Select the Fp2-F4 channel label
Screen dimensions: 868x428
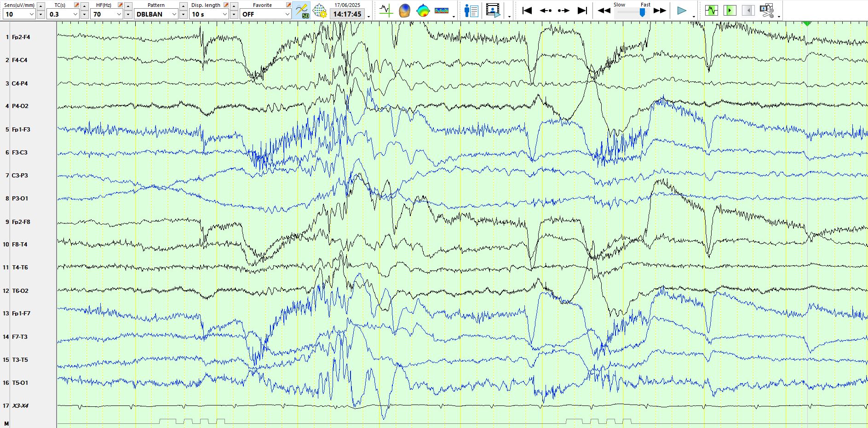pos(21,37)
